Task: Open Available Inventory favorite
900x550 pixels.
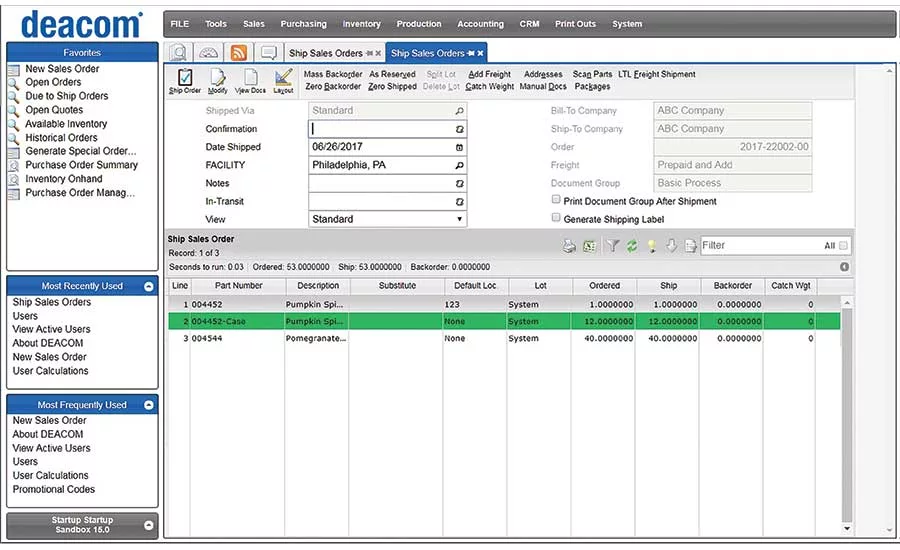Action: [66, 124]
